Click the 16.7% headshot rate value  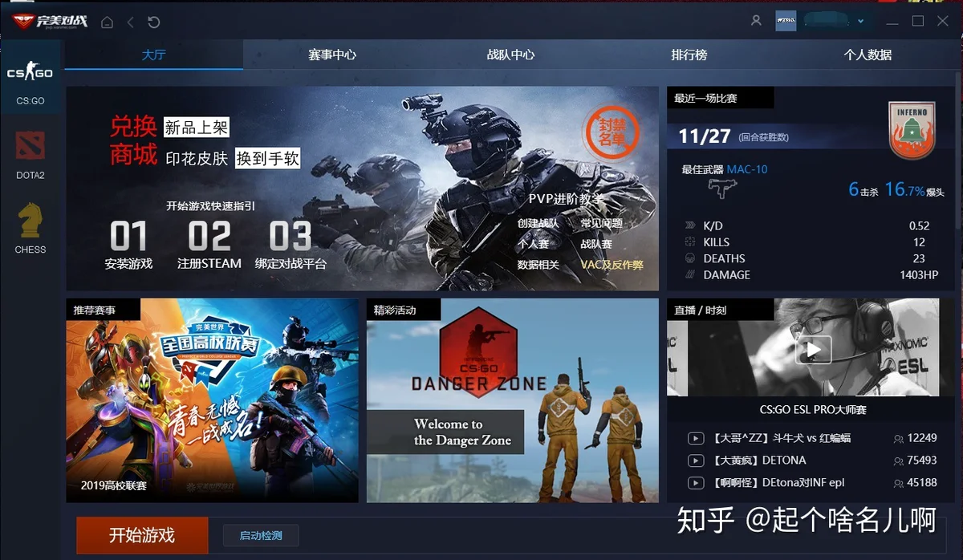(x=905, y=189)
